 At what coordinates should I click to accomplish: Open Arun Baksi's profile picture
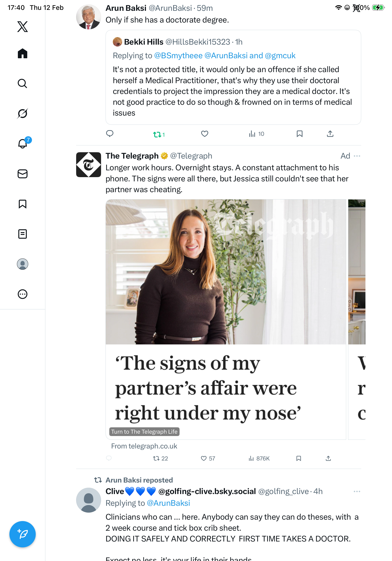click(x=88, y=17)
